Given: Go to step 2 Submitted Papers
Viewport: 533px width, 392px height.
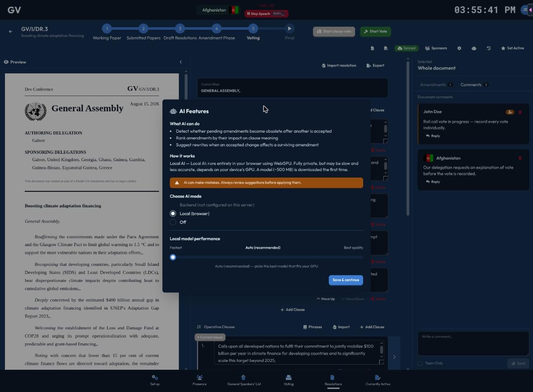Looking at the screenshot, I should 143,28.
